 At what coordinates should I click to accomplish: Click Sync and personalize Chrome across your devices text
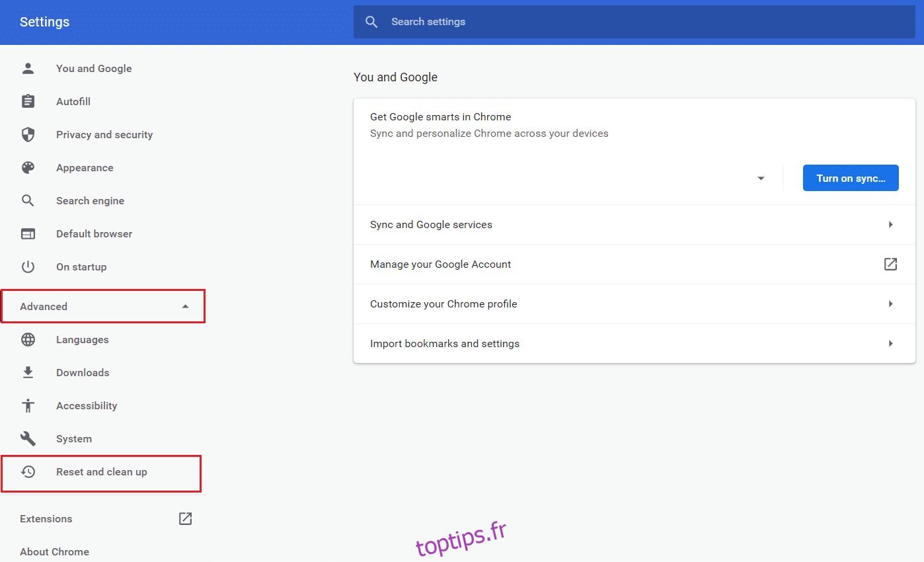tap(489, 133)
